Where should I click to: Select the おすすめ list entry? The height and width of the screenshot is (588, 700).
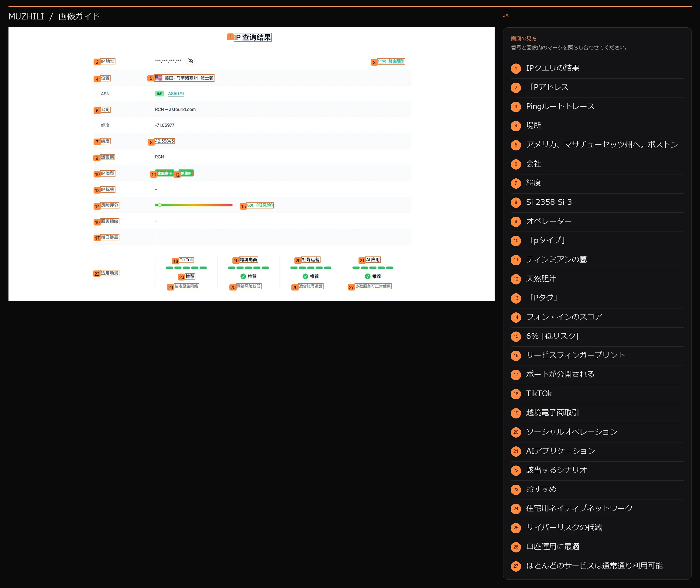click(x=597, y=489)
